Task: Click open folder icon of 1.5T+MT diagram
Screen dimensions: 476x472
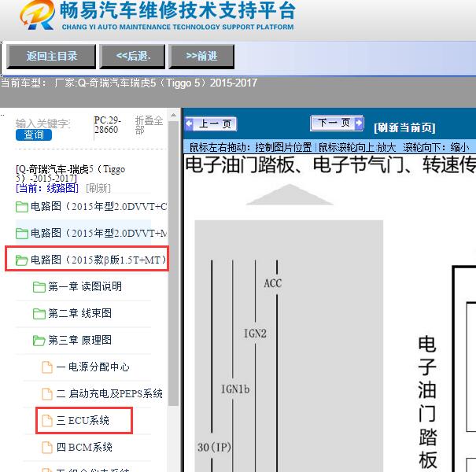Action: pos(22,260)
